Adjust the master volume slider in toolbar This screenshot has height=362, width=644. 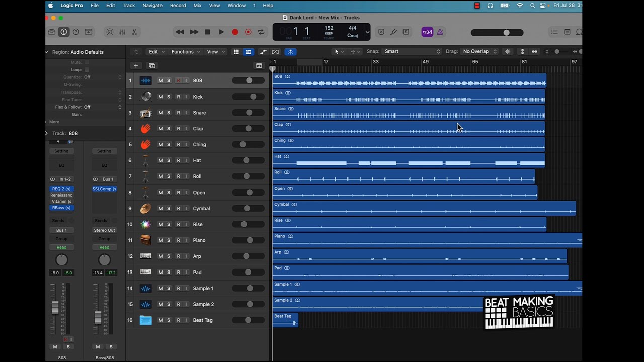[x=497, y=32]
